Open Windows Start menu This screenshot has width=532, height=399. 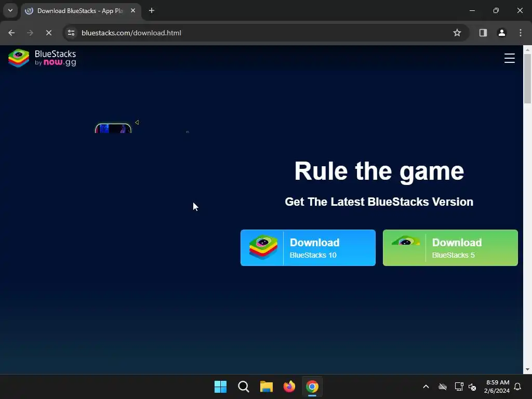click(x=220, y=387)
